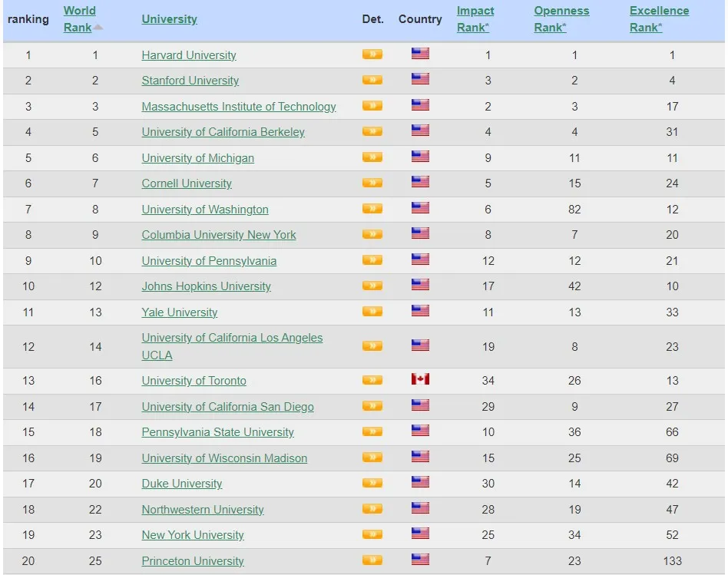The image size is (728, 575).
Task: Click details icon for University of California Berkeley
Action: [x=372, y=131]
